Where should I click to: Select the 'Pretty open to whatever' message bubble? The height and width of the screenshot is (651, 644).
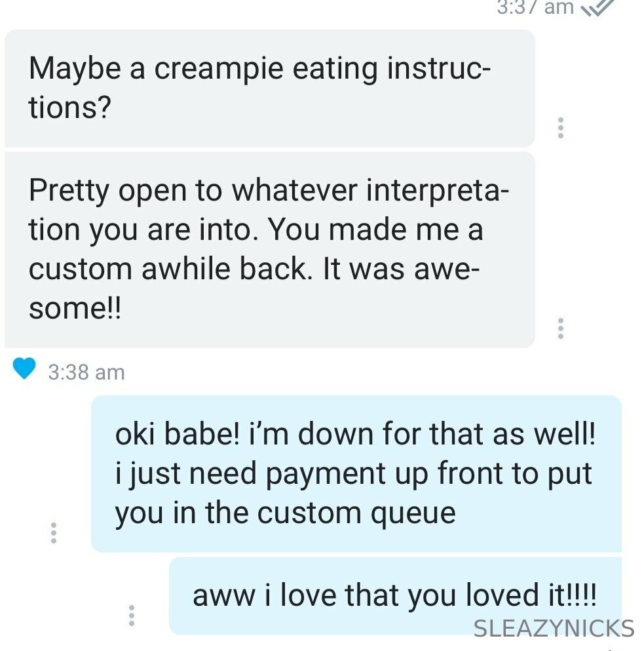(270, 250)
